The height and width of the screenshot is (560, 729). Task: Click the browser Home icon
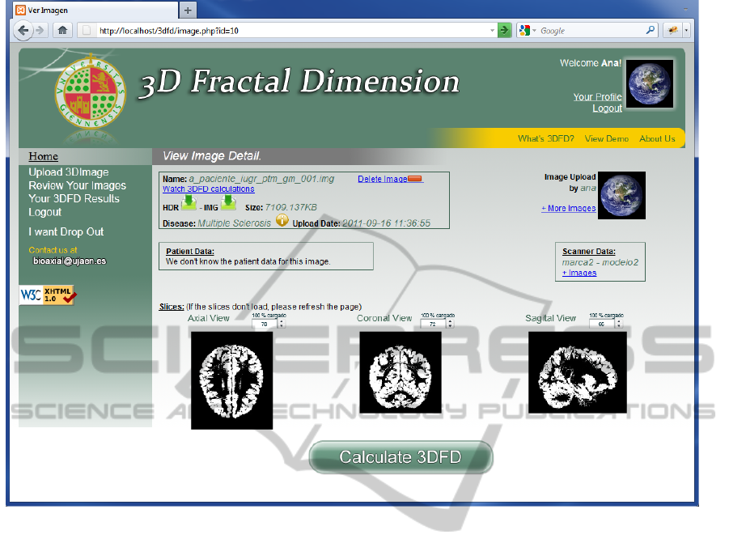(62, 31)
